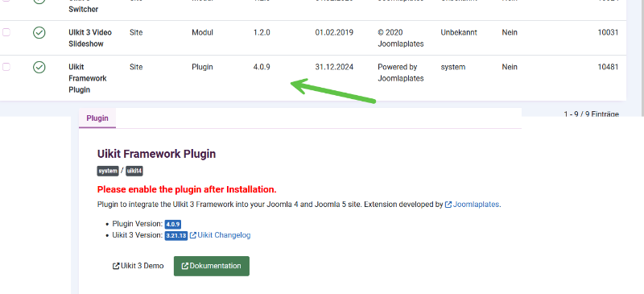
Task: Click version cell 4.0.9 in table
Action: (262, 67)
